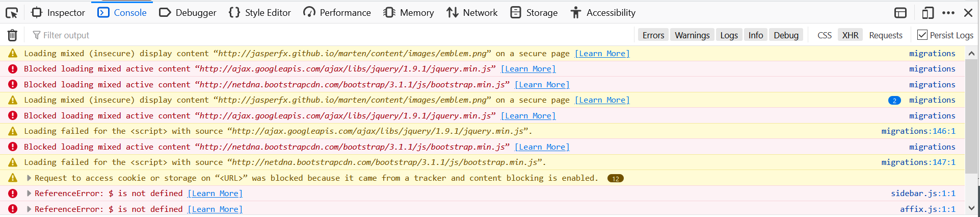Toggle the XHR filter
This screenshot has height=217, width=980.
click(850, 35)
